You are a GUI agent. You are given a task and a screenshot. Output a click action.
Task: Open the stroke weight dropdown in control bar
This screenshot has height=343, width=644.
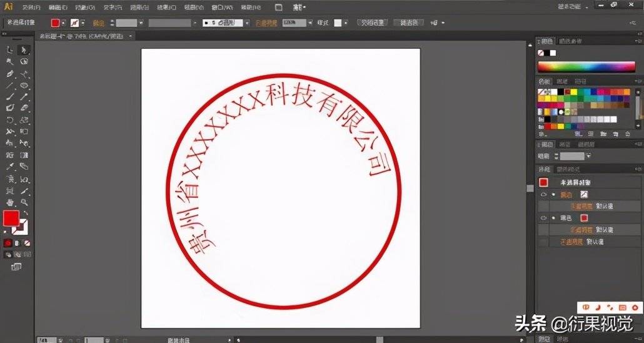tap(141, 23)
